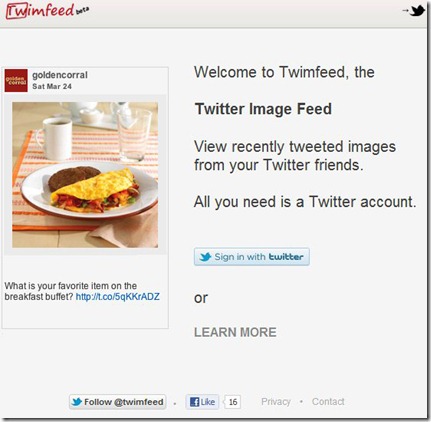Open the goldencorral username
431x422 pixels.
(60, 75)
